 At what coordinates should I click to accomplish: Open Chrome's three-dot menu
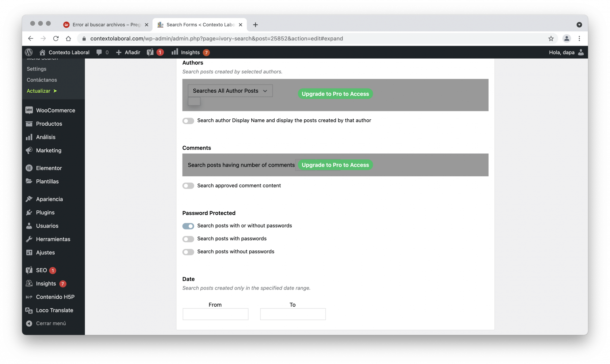579,38
